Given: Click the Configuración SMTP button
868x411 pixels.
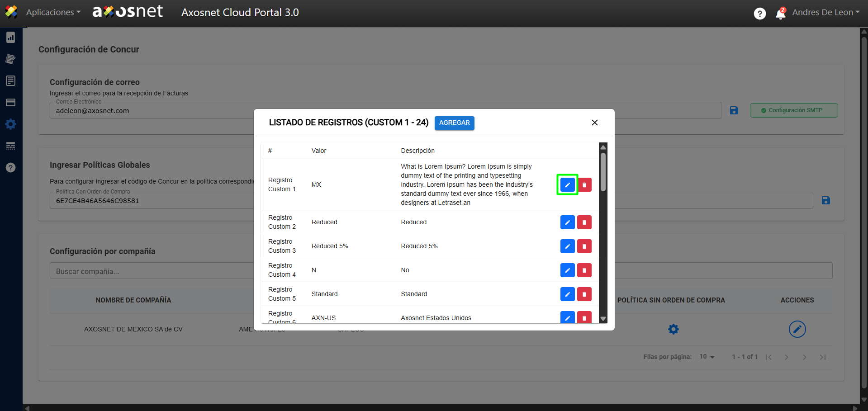Looking at the screenshot, I should click(794, 110).
